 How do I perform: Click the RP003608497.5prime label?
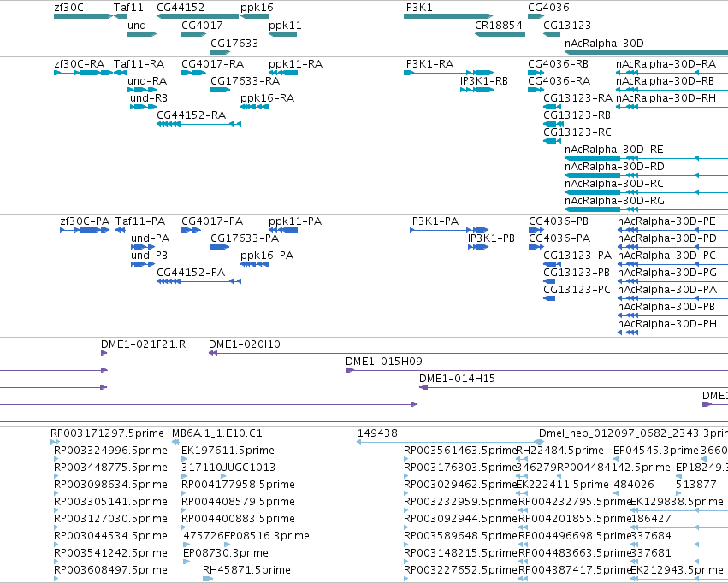[x=110, y=570]
